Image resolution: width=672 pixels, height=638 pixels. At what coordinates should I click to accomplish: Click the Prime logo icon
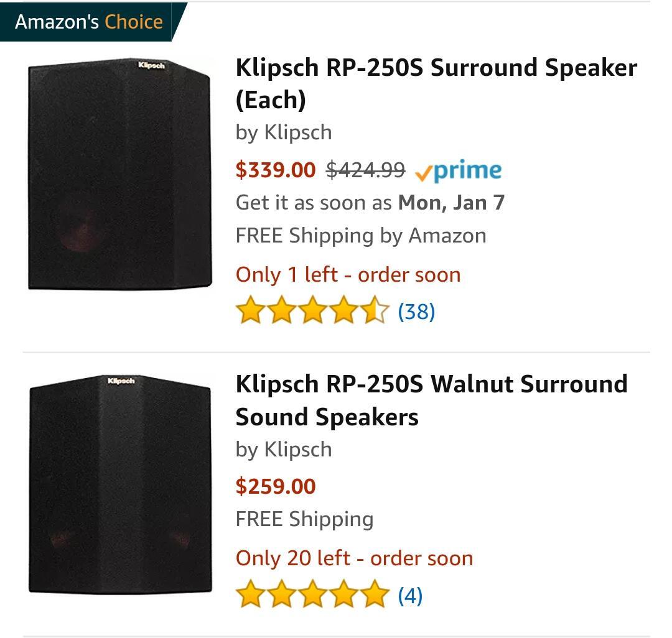tap(457, 170)
